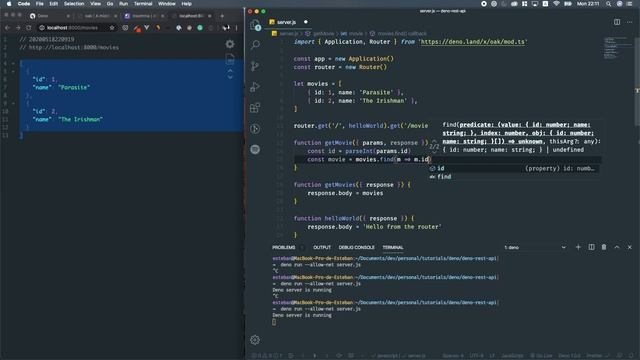Open the Selection menu
This screenshot has width=640, height=360.
click(74, 4)
